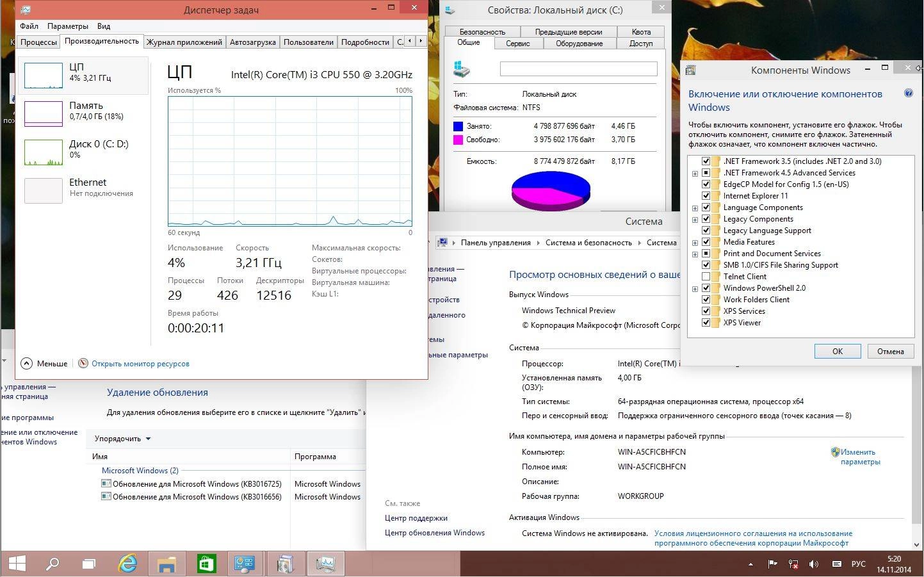Expand .NET Framework 4.5 Advanced Services node

tap(695, 174)
